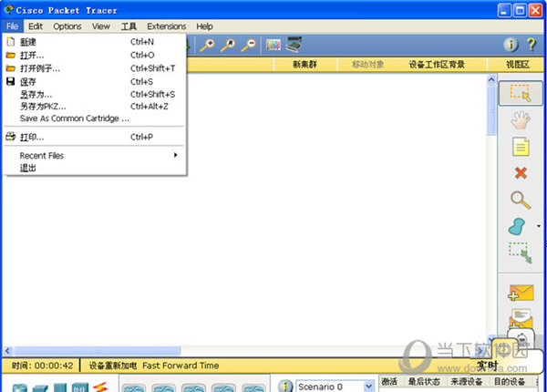Image resolution: width=547 pixels, height=392 pixels.
Task: Select the red X Delete tool
Action: [x=521, y=173]
